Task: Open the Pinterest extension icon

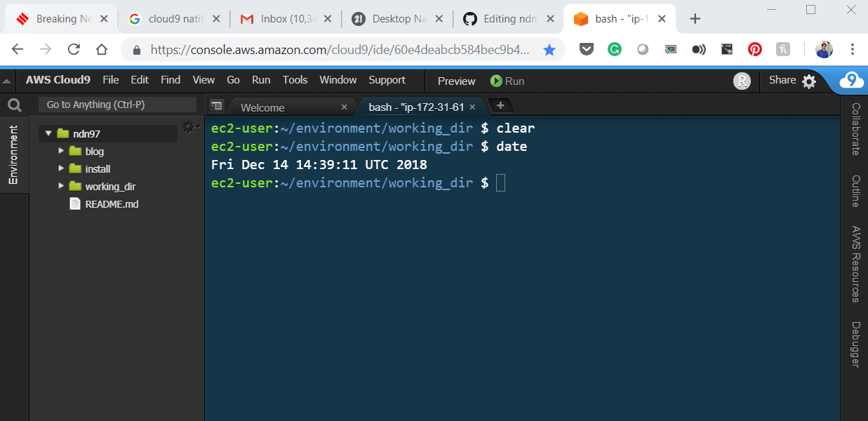Action: pyautogui.click(x=754, y=49)
